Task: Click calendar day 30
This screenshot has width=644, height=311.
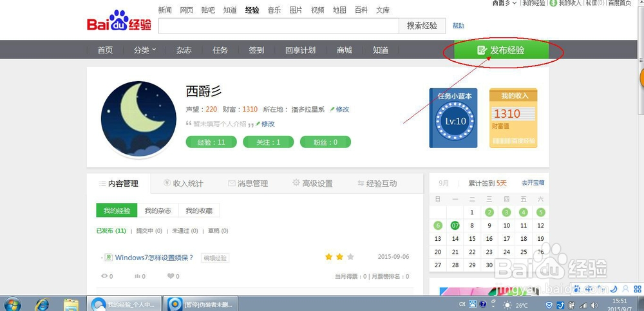Action: click(x=489, y=265)
